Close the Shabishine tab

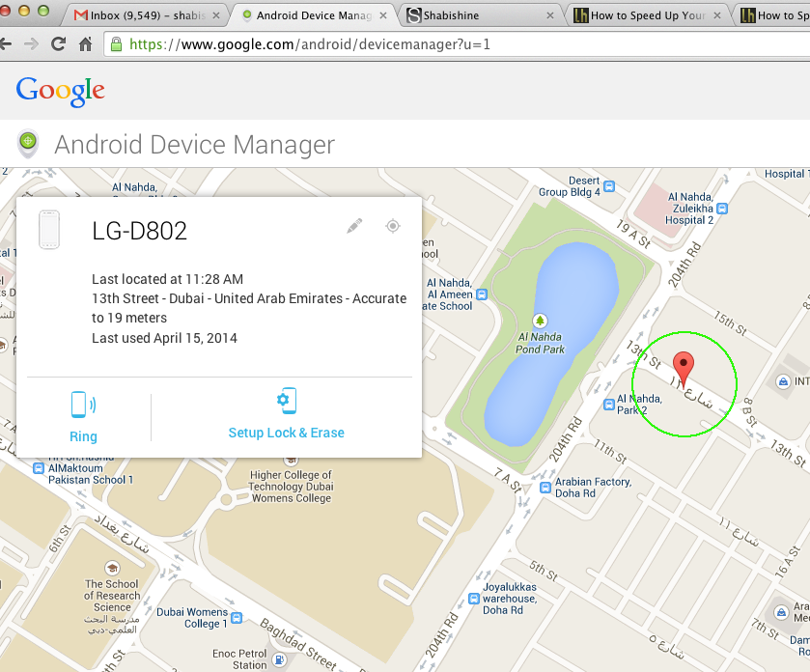click(x=550, y=15)
